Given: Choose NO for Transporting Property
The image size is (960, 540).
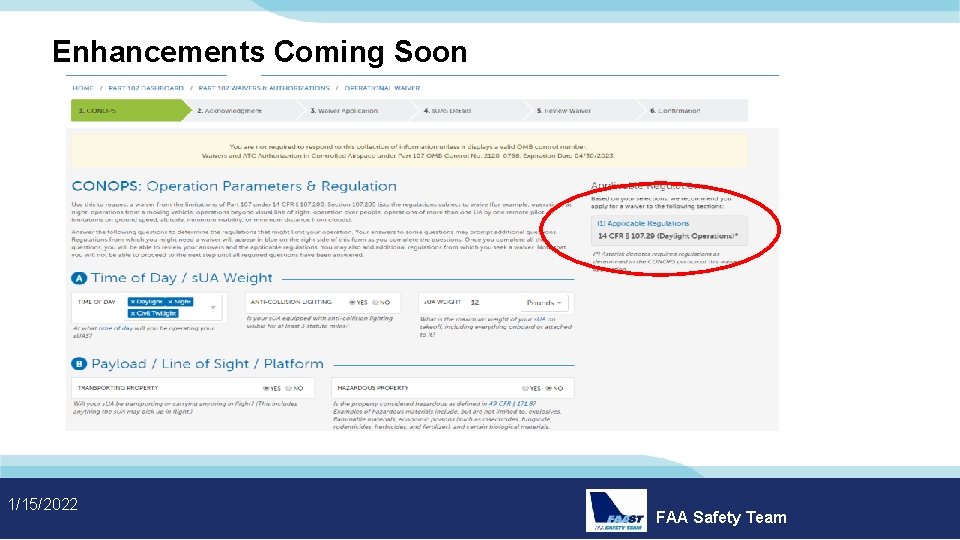Looking at the screenshot, I should coord(288,388).
